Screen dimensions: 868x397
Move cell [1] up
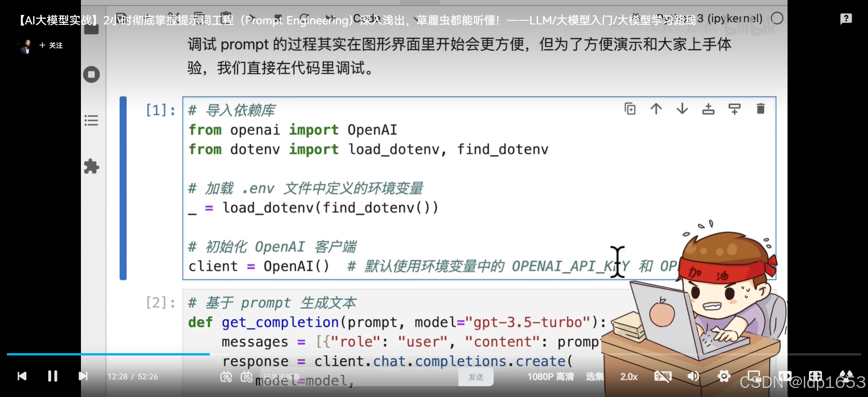pyautogui.click(x=656, y=109)
